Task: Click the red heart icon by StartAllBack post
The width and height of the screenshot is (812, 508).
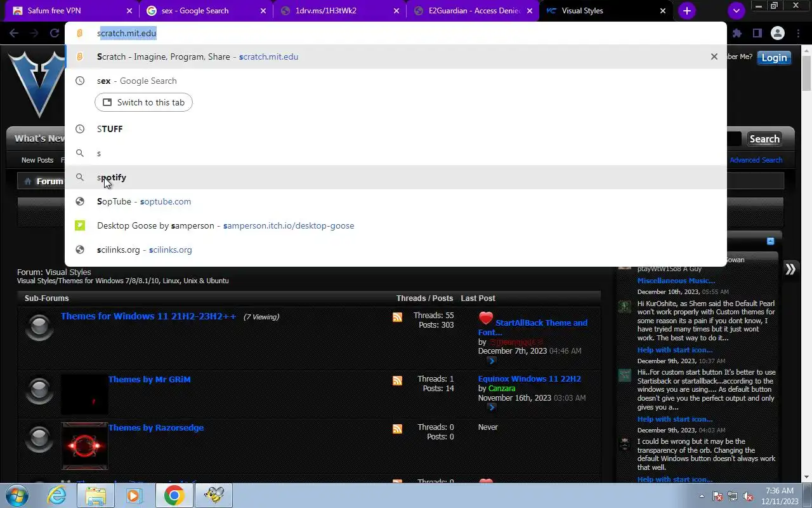Action: 486,318
